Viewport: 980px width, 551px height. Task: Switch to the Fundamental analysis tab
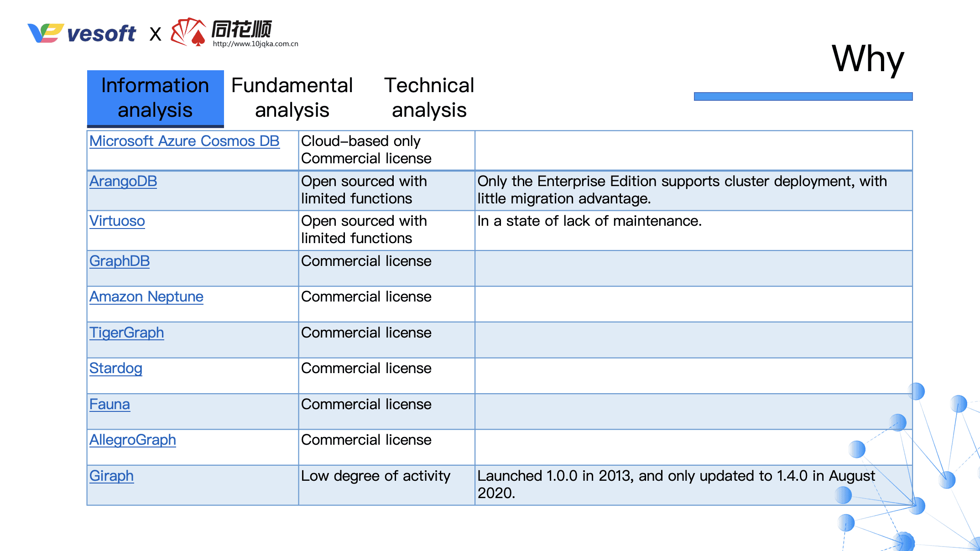[291, 98]
